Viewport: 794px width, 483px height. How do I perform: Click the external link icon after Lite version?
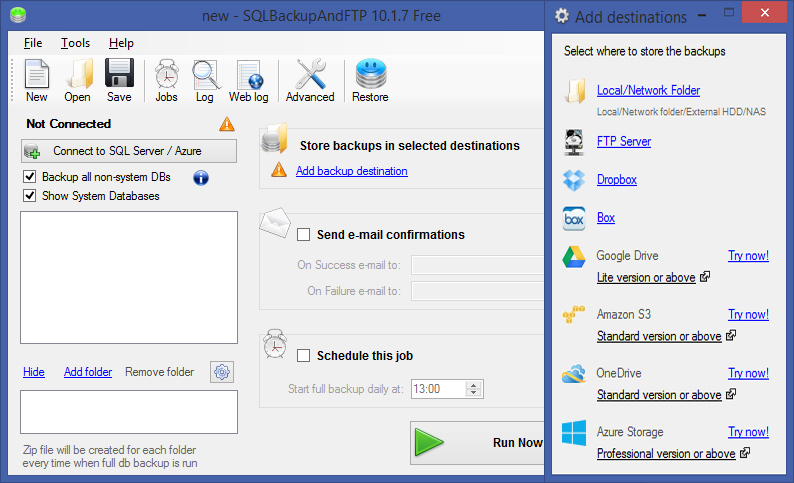coord(705,276)
